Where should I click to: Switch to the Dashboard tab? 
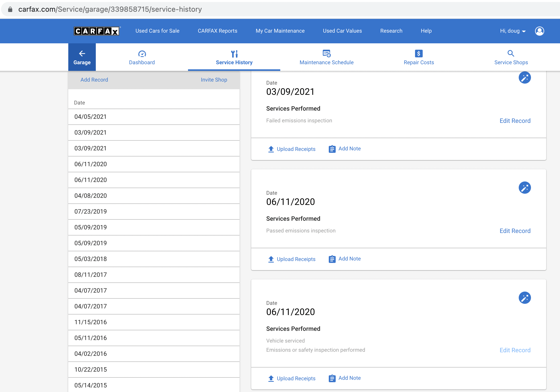click(142, 57)
